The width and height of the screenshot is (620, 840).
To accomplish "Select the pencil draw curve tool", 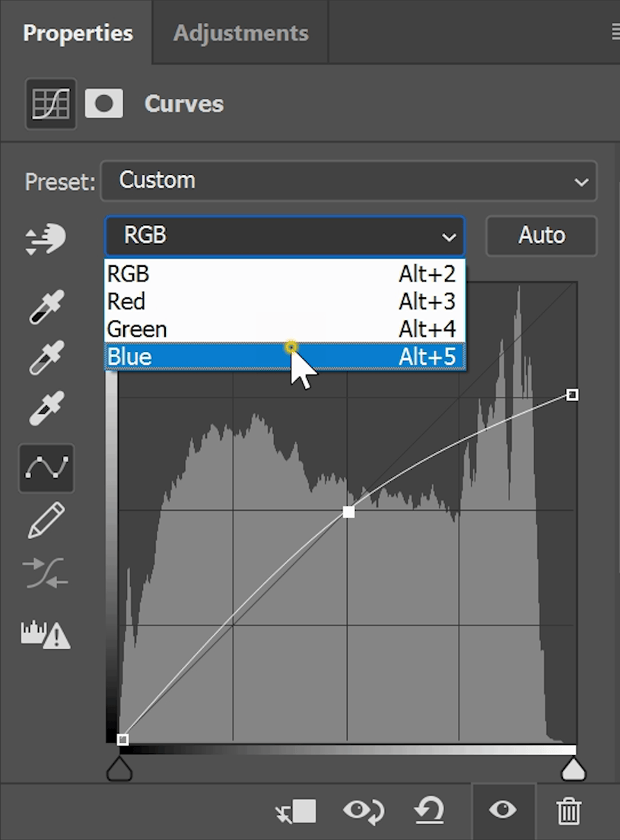I will [x=46, y=521].
